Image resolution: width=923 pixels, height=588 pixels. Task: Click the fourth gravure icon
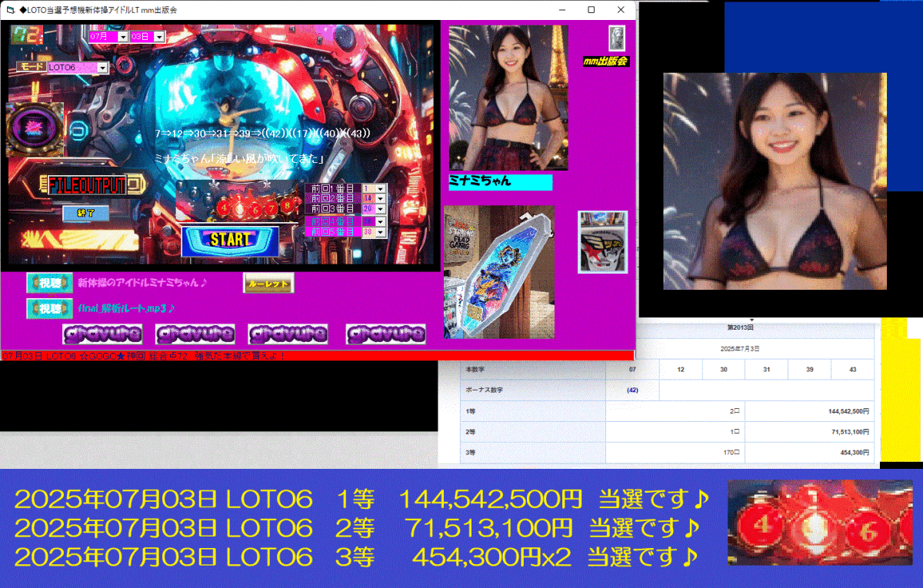point(385,334)
